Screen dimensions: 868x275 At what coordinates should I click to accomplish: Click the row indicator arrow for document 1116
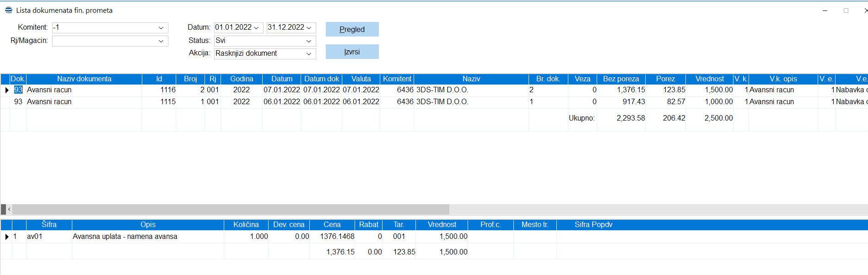pos(6,90)
